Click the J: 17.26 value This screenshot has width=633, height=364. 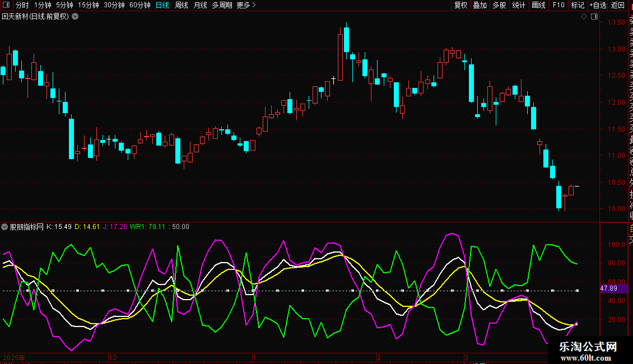tap(115, 227)
